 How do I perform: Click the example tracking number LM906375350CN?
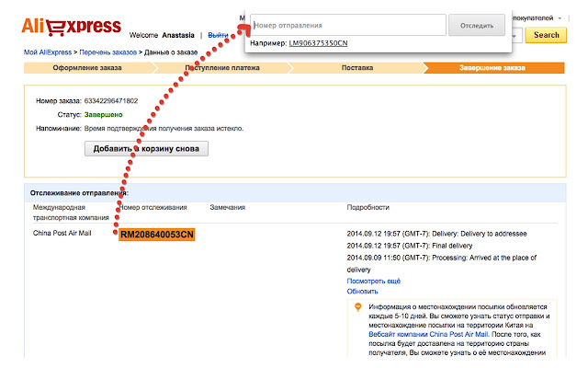point(318,43)
